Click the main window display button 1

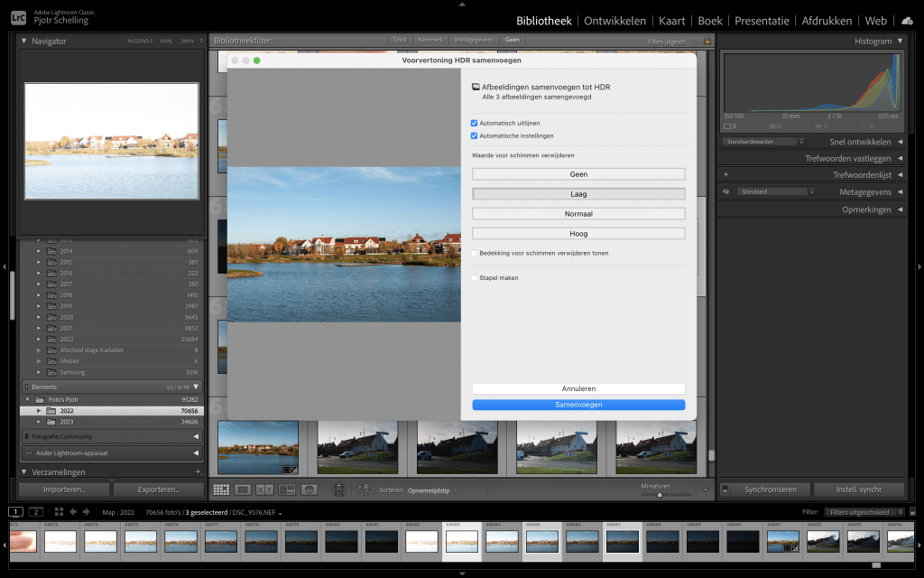[x=16, y=512]
